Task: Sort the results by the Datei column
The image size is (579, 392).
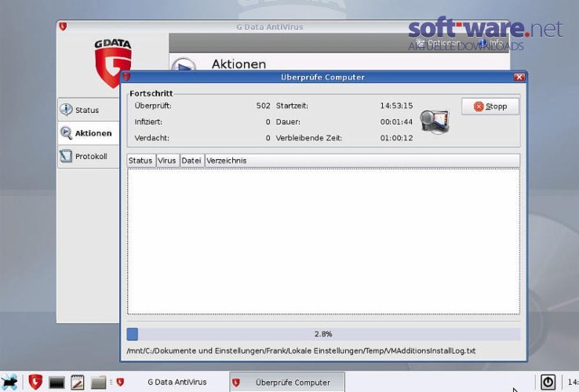Action: [x=192, y=161]
